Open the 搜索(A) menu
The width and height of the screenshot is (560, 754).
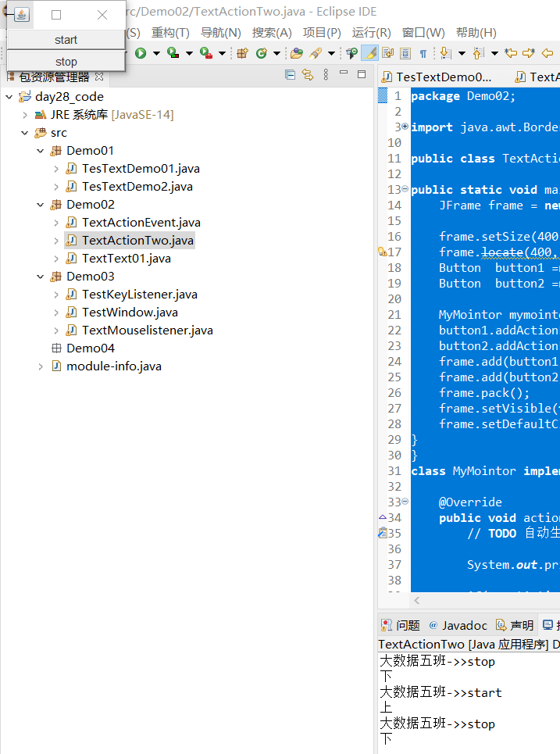272,33
